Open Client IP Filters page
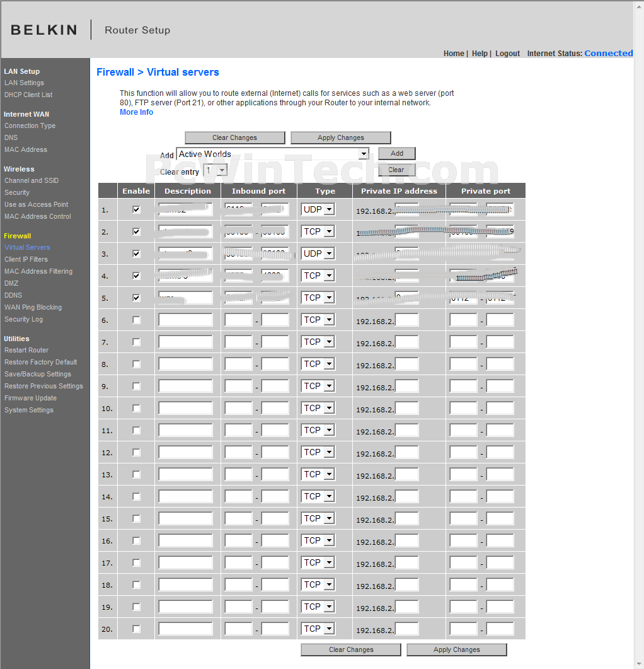 [26, 259]
